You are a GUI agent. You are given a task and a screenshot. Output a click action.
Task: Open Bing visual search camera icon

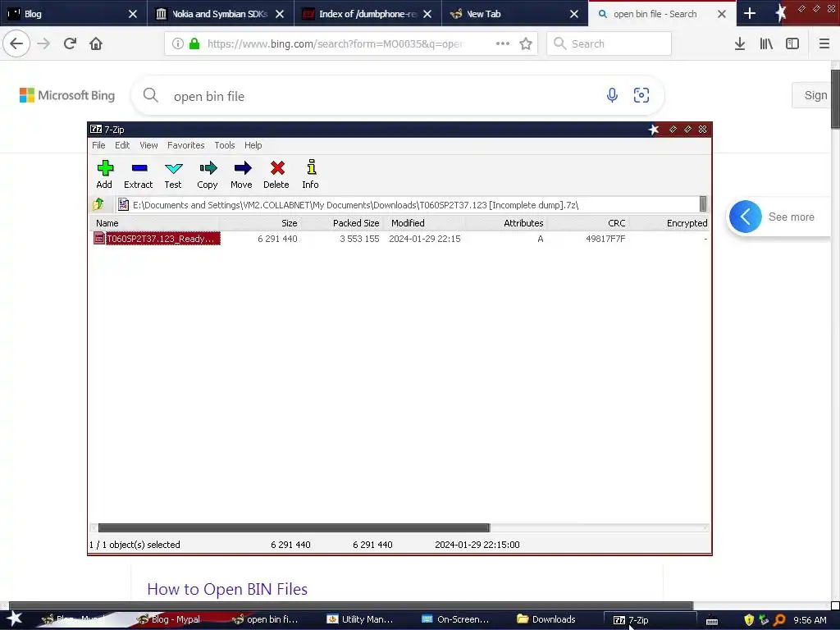tap(641, 95)
